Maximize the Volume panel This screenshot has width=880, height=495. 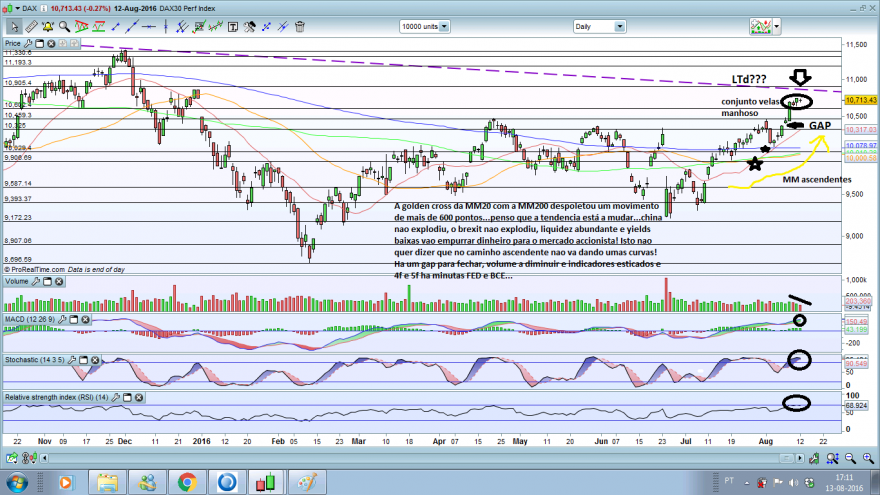[x=47, y=281]
